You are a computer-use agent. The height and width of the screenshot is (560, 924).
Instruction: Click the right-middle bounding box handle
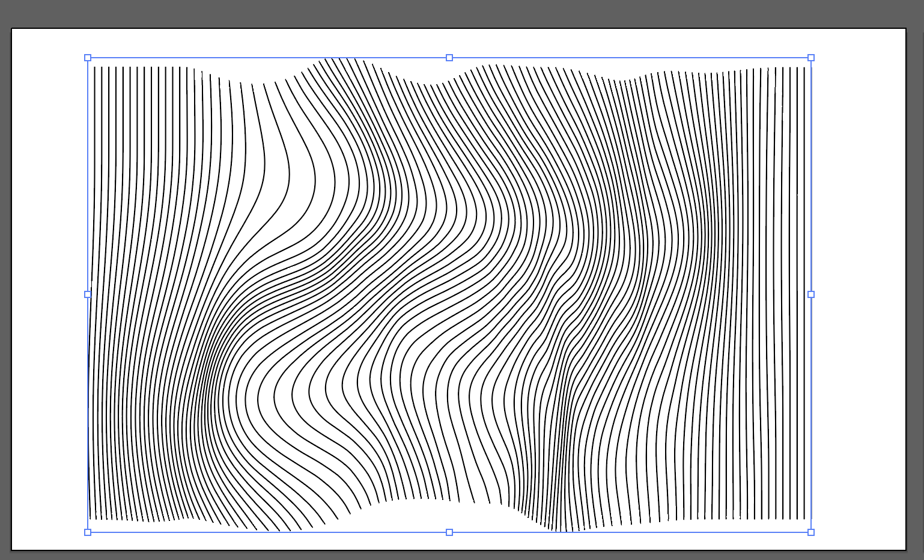coord(811,294)
